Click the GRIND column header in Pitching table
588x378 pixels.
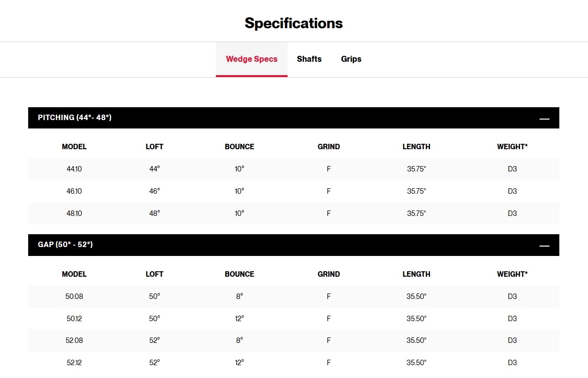(329, 147)
